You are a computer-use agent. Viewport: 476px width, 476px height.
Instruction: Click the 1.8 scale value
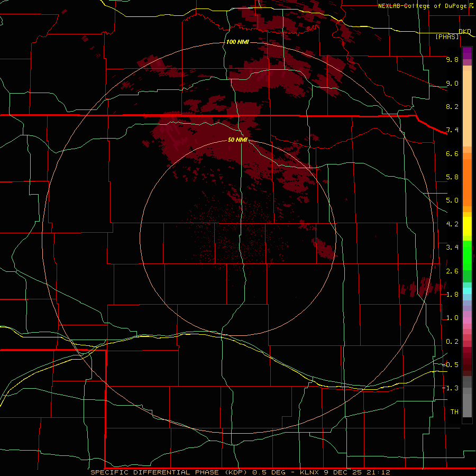point(452,295)
